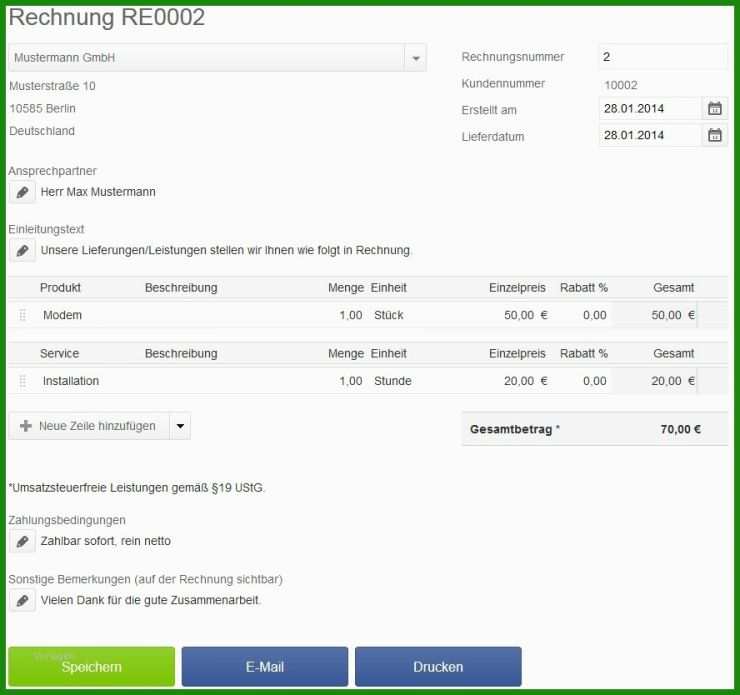Image resolution: width=740 pixels, height=695 pixels.
Task: Edit Sonstige Bemerkungen with pencil icon
Action: coord(22,600)
